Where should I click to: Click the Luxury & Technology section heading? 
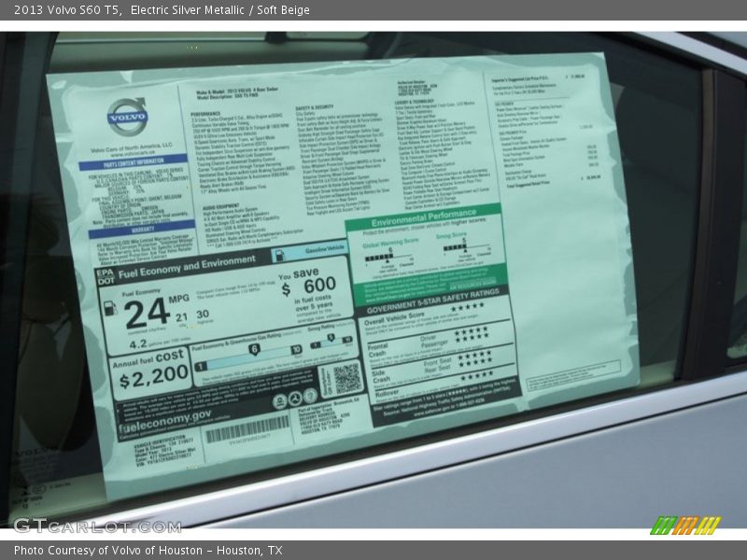click(414, 102)
